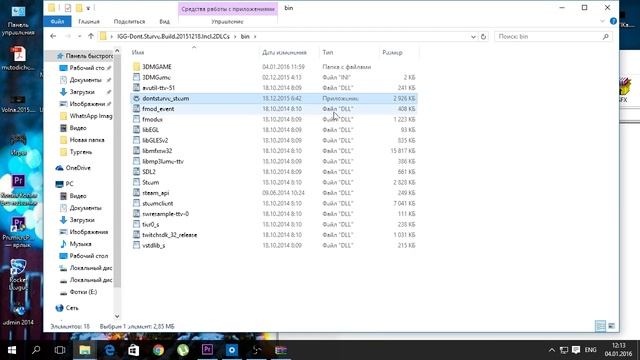640x360 pixels.
Task: Click the search bin input field
Action: pos(548,37)
